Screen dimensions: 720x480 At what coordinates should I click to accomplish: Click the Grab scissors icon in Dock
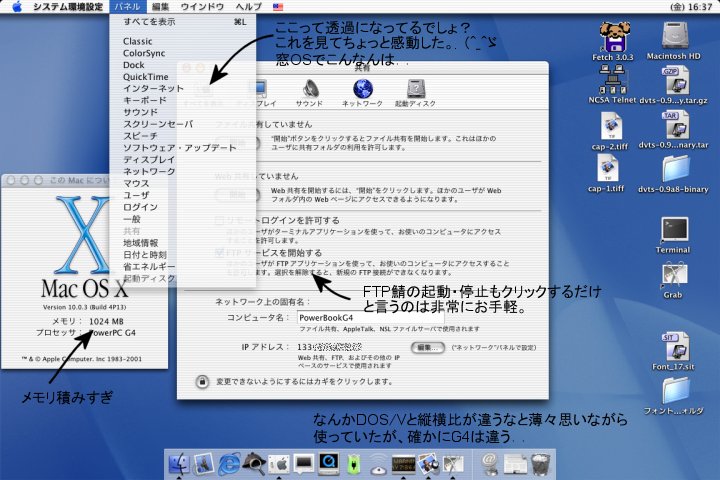click(x=453, y=464)
